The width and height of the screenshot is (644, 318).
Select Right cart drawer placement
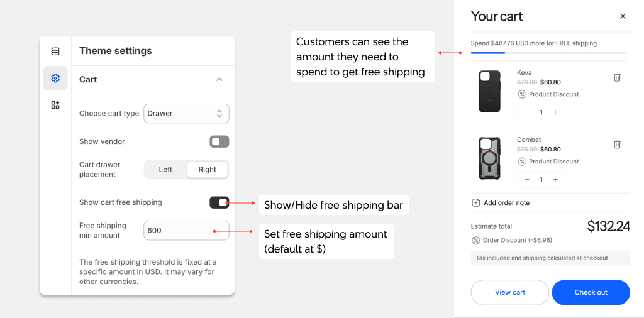pyautogui.click(x=207, y=170)
